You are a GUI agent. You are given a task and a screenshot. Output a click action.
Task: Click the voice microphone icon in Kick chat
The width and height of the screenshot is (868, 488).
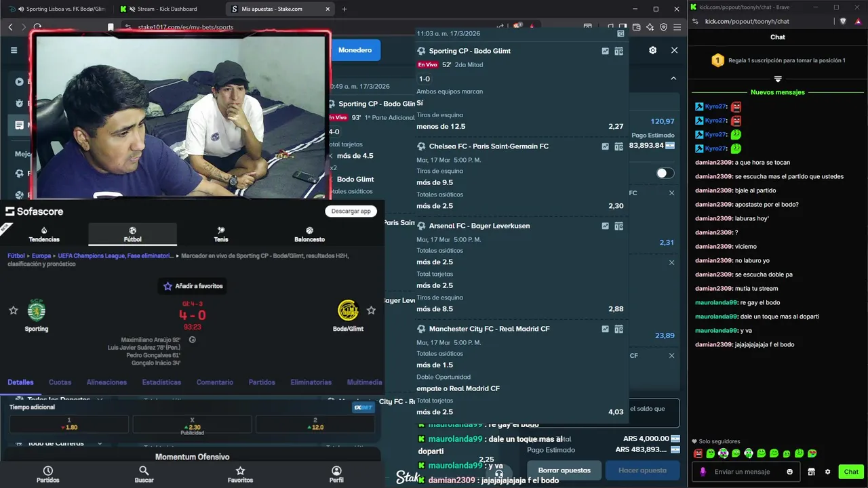point(703,472)
